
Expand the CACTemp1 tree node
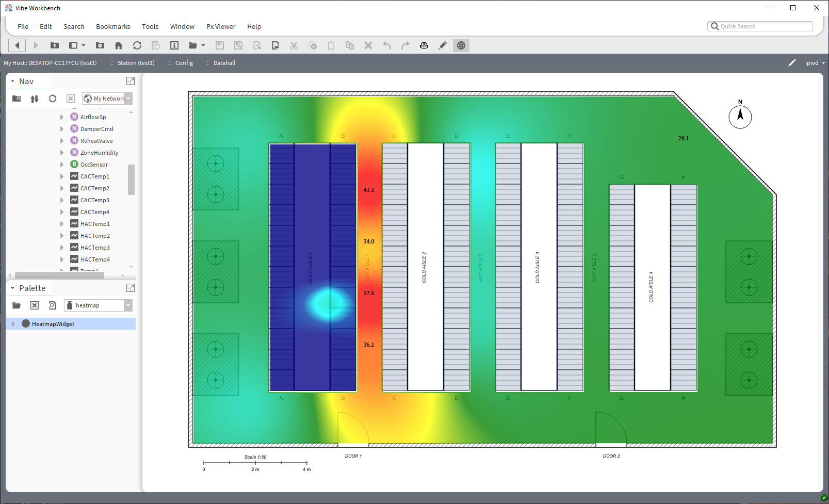click(x=62, y=176)
